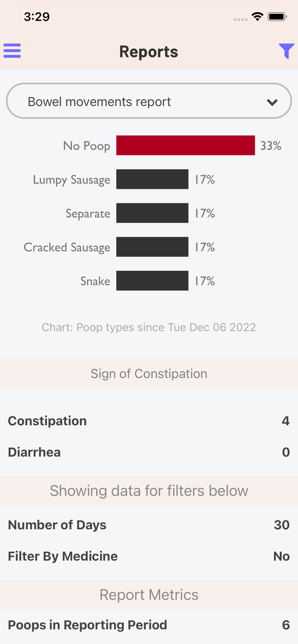Select the Snake bar
Image resolution: width=298 pixels, height=644 pixels.
[152, 281]
